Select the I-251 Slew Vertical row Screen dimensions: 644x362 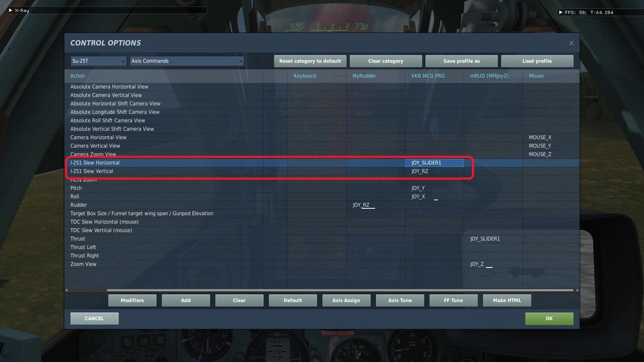pos(322,171)
